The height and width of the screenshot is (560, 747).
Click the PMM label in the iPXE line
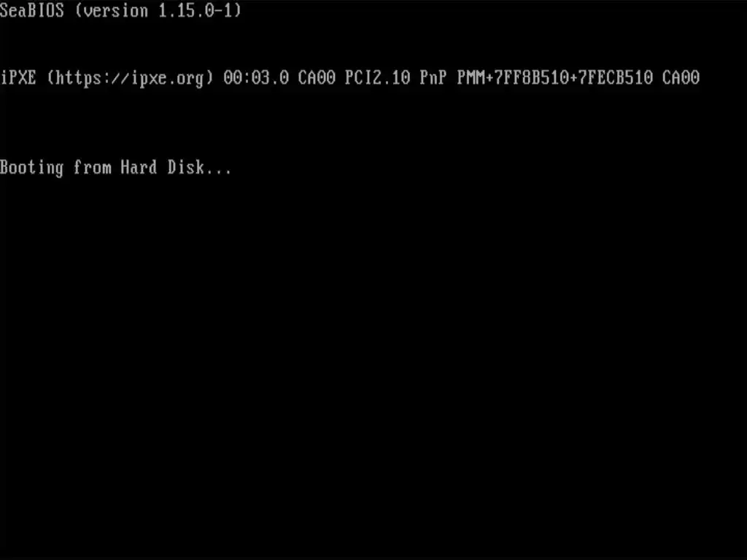(471, 77)
